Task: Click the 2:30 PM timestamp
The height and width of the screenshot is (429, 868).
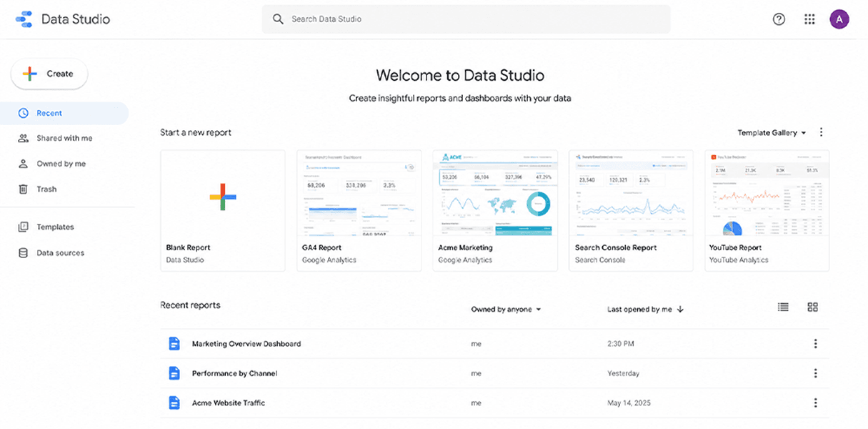Action: pos(620,344)
